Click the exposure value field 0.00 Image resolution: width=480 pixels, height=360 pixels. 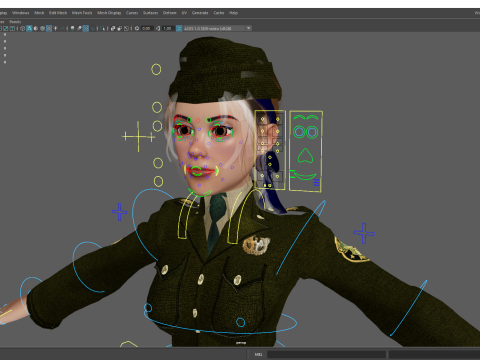146,28
